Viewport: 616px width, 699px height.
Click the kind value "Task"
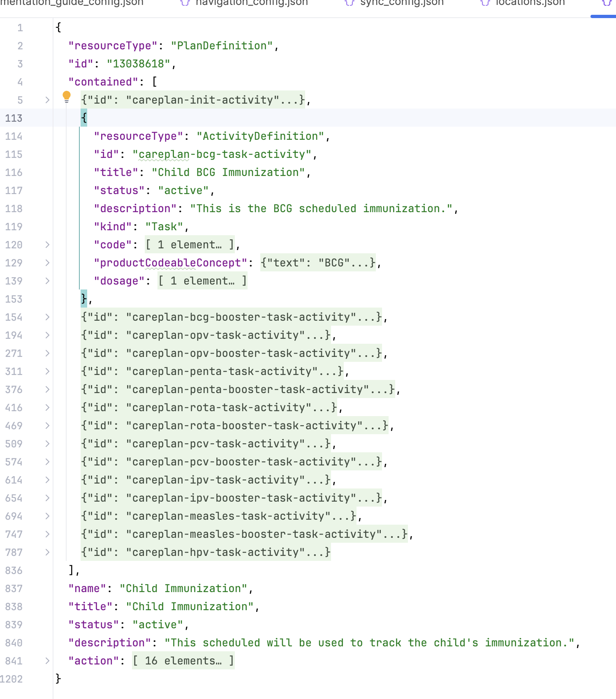pyautogui.click(x=164, y=227)
